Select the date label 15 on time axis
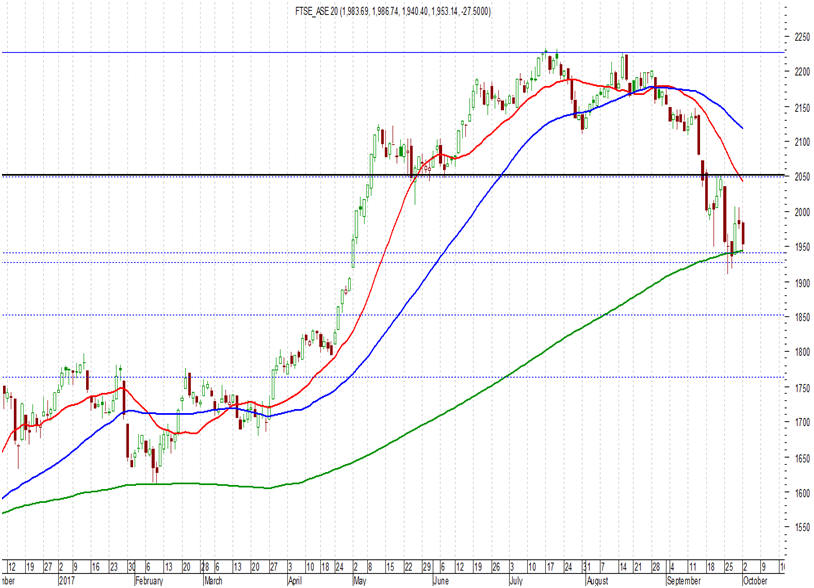 tap(390, 566)
